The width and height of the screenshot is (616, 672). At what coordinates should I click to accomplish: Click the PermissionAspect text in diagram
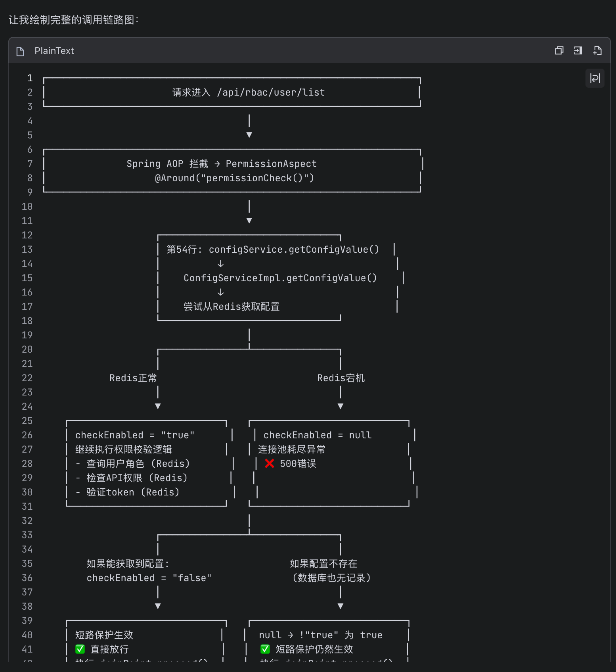(271, 164)
